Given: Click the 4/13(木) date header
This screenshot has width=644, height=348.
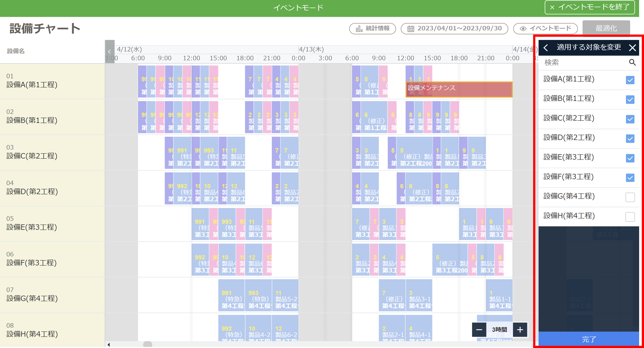Looking at the screenshot, I should (312, 49).
